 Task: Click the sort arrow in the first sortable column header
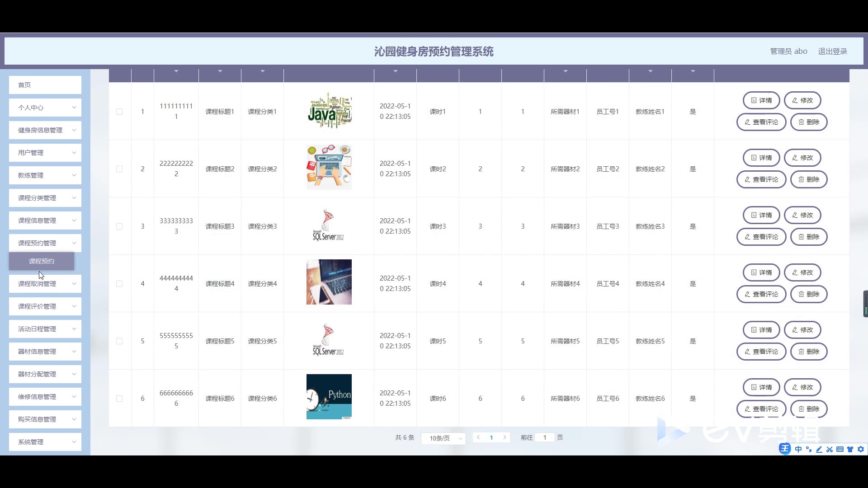click(176, 71)
